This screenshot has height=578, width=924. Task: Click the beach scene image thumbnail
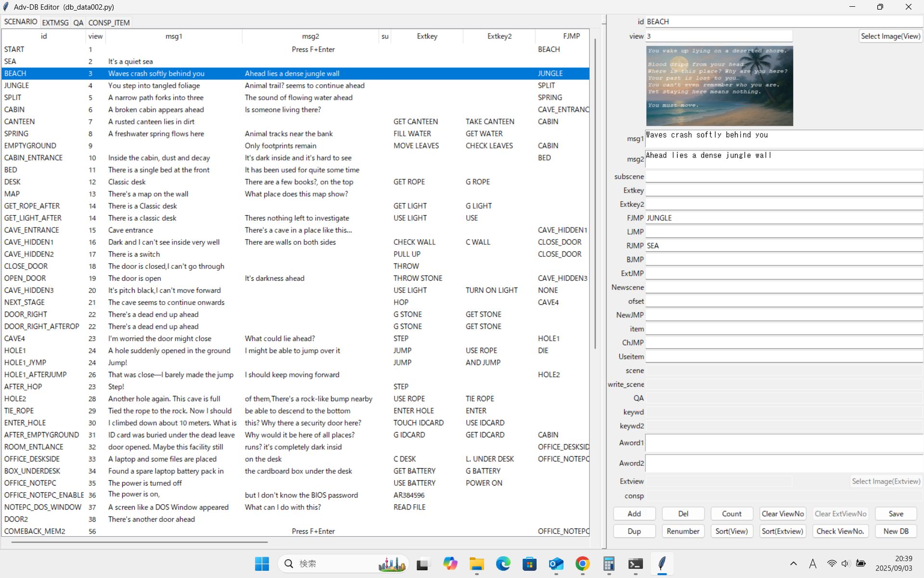pyautogui.click(x=719, y=86)
